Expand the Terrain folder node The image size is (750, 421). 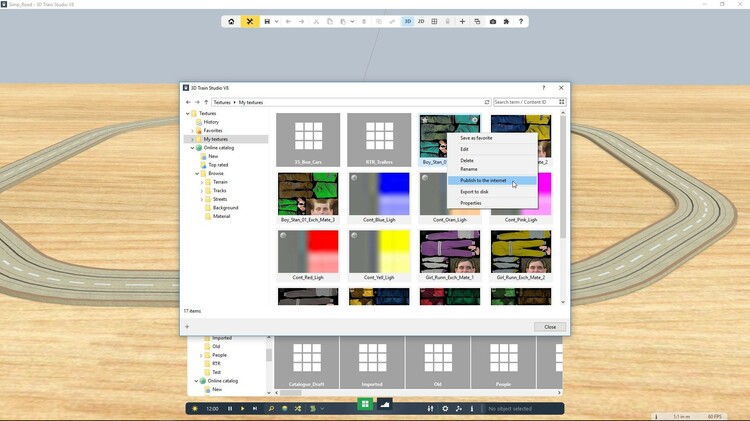[x=202, y=182]
